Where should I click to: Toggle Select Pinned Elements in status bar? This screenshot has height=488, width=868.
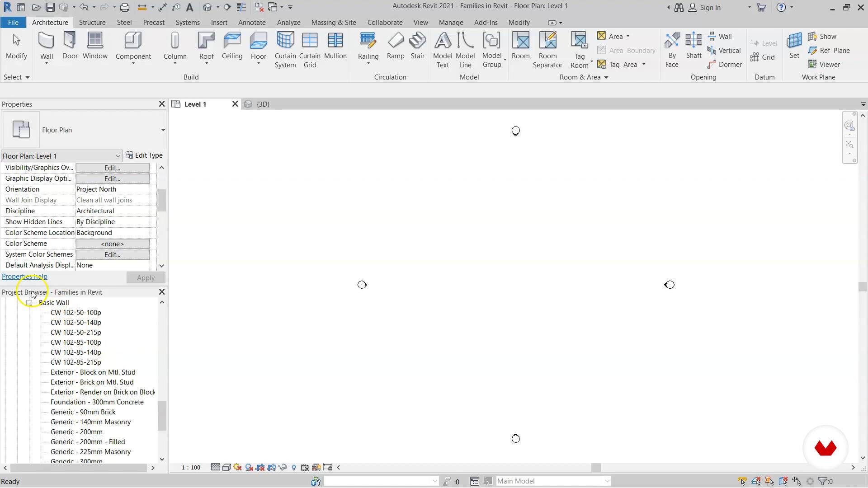pyautogui.click(x=769, y=481)
